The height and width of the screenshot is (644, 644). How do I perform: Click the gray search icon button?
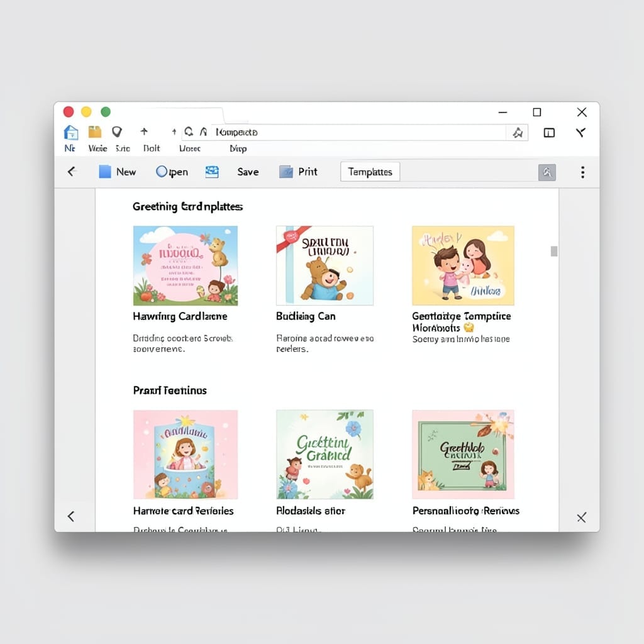pyautogui.click(x=547, y=172)
